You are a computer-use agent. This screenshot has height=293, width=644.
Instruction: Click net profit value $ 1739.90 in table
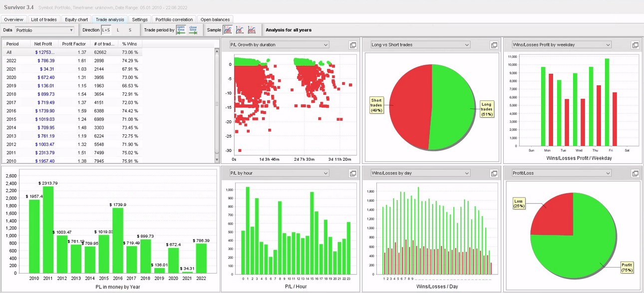[x=45, y=111]
